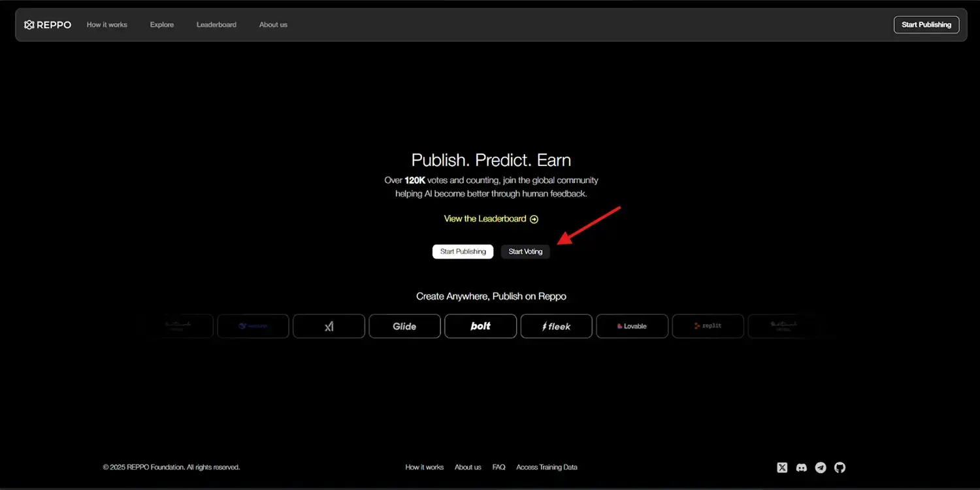Open the Glide logo card
This screenshot has height=490, width=980.
coord(404,326)
